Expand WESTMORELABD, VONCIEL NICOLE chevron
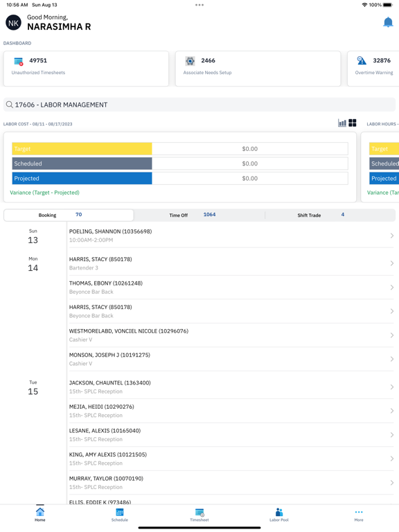399x532 pixels. 392,335
